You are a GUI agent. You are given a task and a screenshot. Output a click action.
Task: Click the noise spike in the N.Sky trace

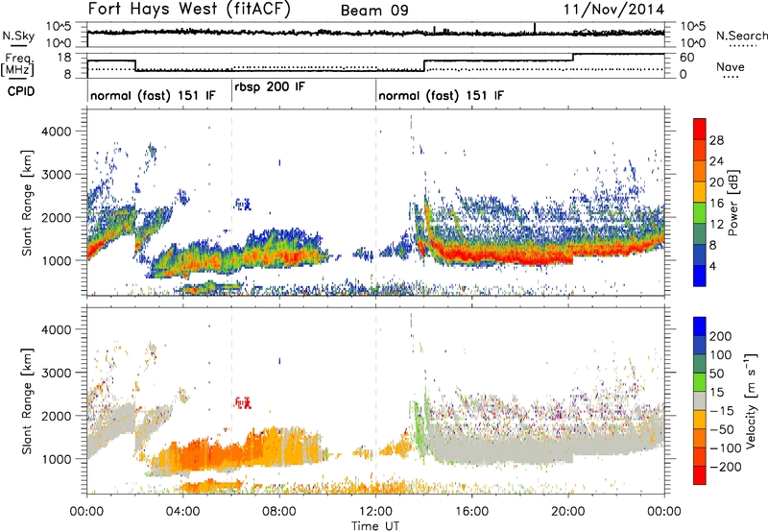coord(535,28)
